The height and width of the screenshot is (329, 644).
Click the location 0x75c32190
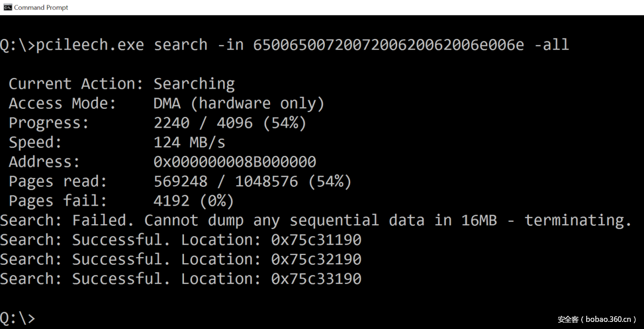pyautogui.click(x=316, y=260)
